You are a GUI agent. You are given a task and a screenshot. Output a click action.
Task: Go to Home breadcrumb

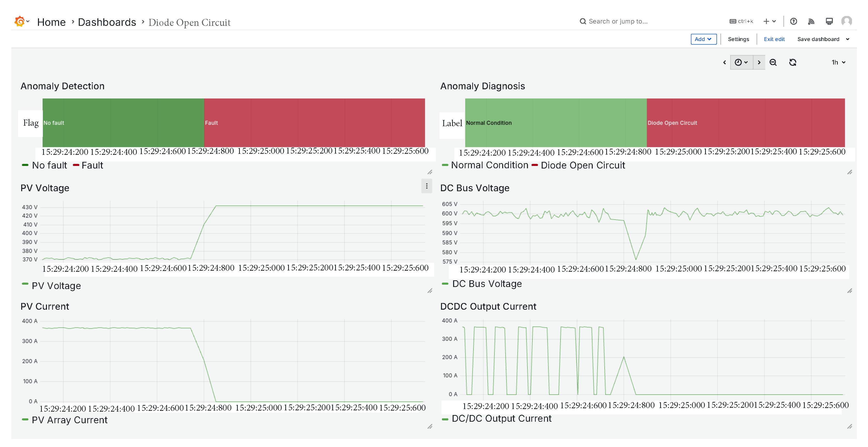[x=51, y=22]
